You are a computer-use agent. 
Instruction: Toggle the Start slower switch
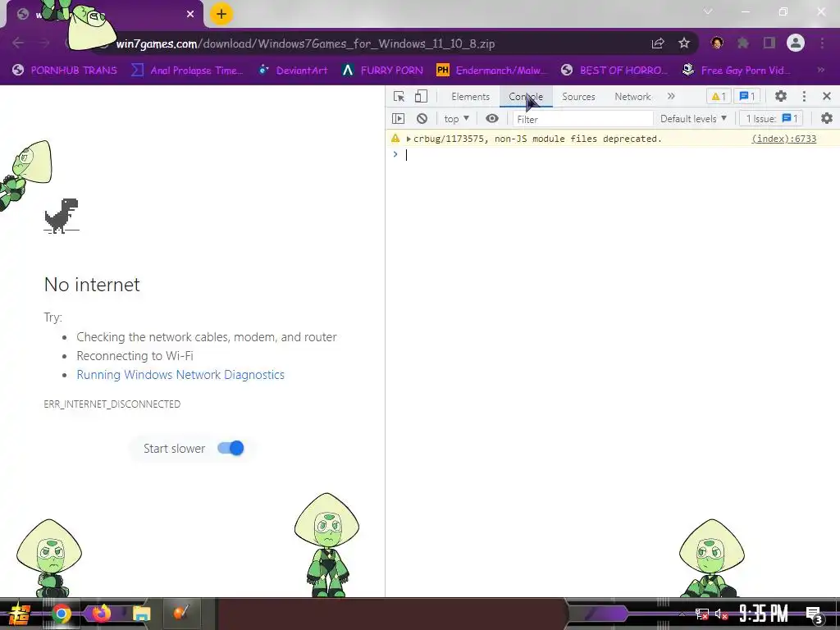point(231,449)
